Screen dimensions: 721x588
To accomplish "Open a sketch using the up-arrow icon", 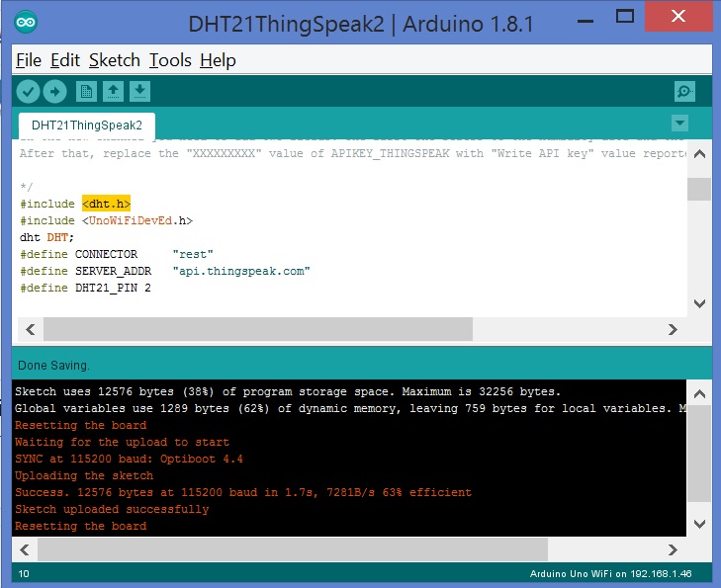I will (113, 92).
